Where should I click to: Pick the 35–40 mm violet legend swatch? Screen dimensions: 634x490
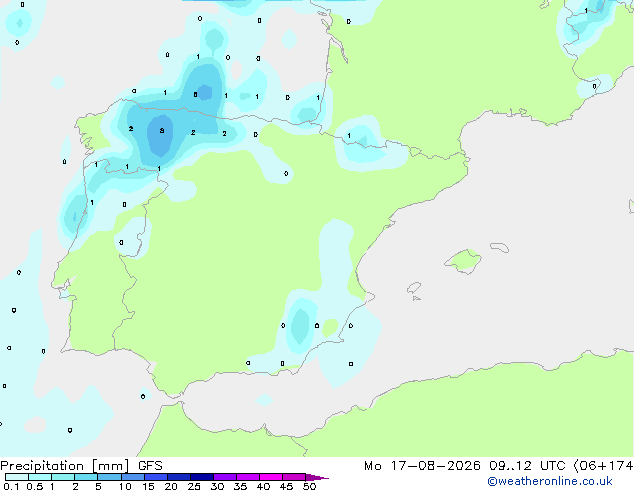[248, 477]
